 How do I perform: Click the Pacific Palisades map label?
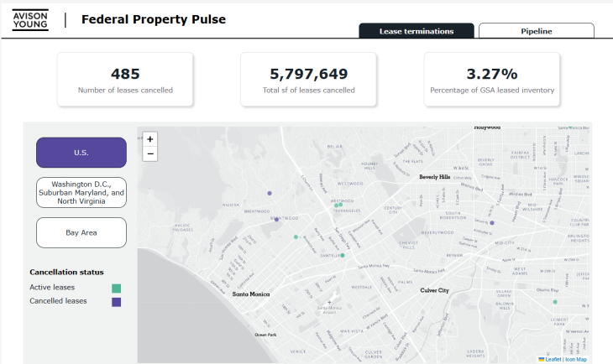pyautogui.click(x=182, y=227)
